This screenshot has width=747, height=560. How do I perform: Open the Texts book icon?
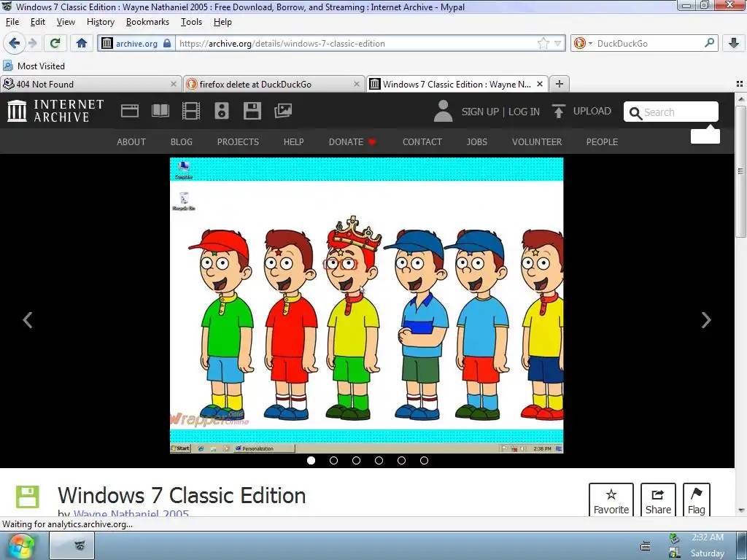click(x=160, y=111)
